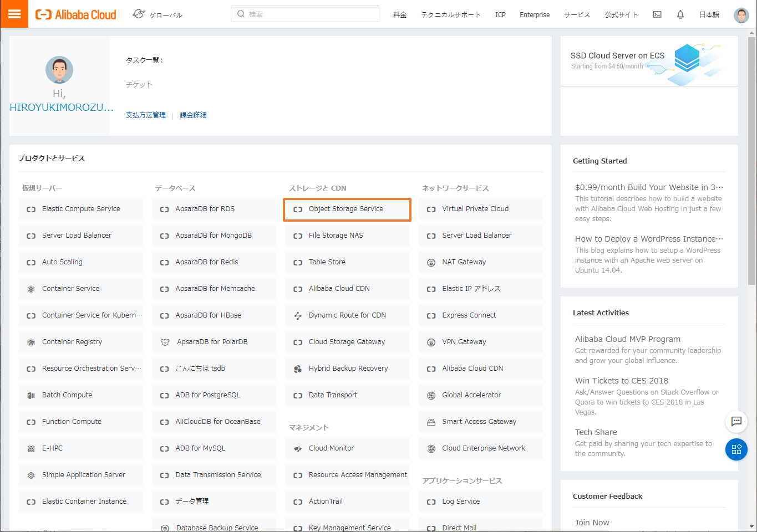Open the Enterprise menu item
The width and height of the screenshot is (757, 532).
pyautogui.click(x=535, y=15)
